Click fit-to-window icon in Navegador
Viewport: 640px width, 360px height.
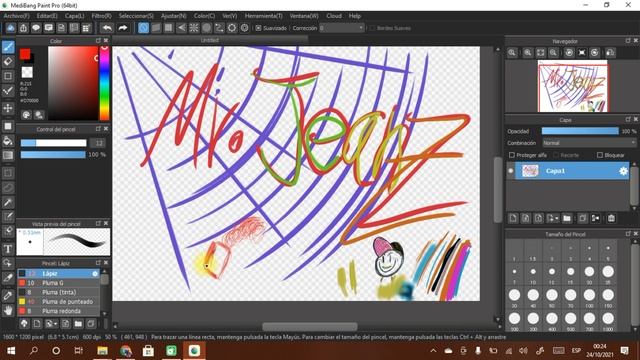tap(540, 53)
